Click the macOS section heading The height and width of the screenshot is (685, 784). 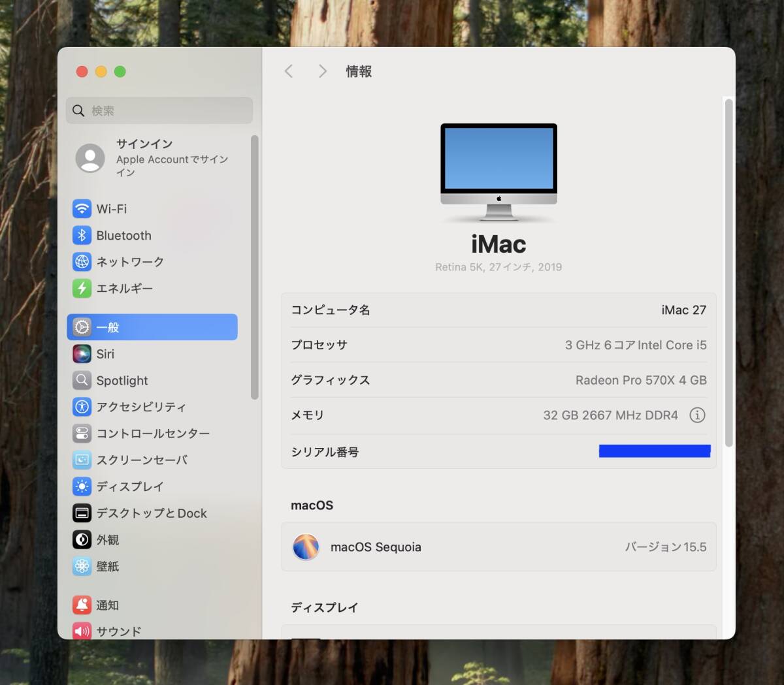(312, 505)
